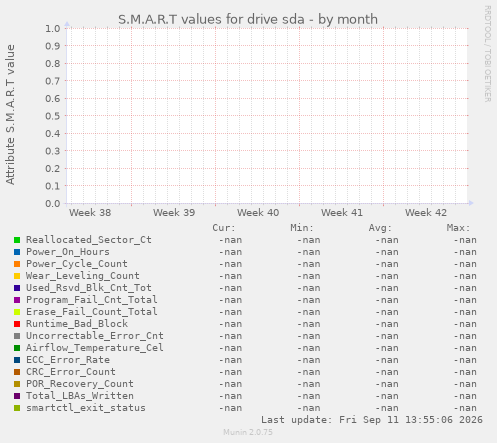Click the Last update timestamp text
This screenshot has height=443, width=497.
click(x=372, y=420)
